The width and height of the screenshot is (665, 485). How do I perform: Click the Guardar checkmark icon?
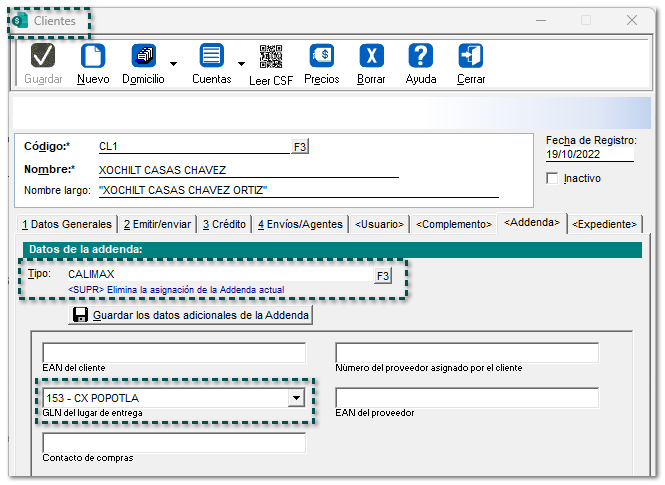click(43, 56)
